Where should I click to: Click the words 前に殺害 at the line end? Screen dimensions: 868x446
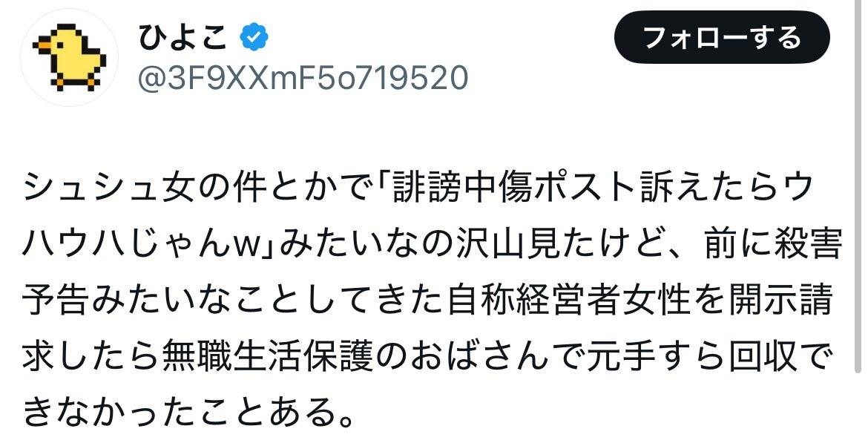(x=773, y=243)
